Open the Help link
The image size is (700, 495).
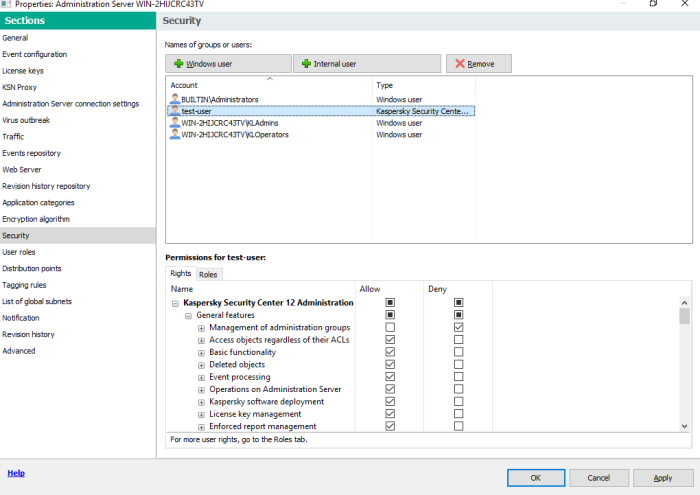16,473
